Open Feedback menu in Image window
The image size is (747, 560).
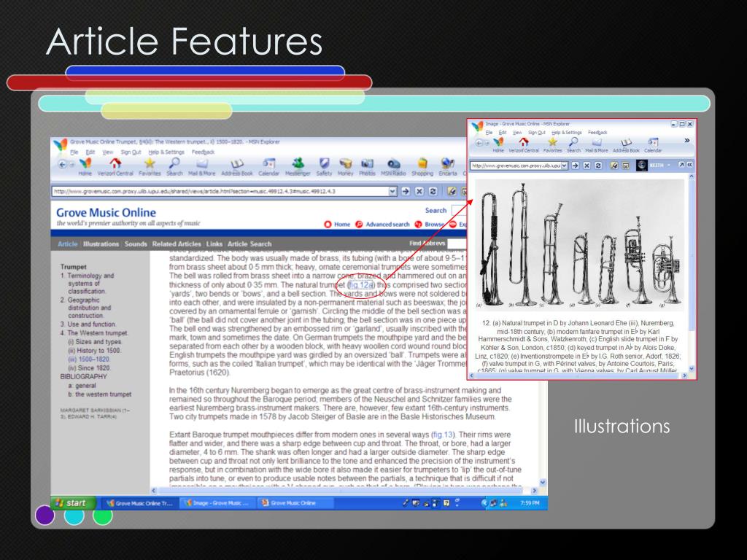click(597, 133)
